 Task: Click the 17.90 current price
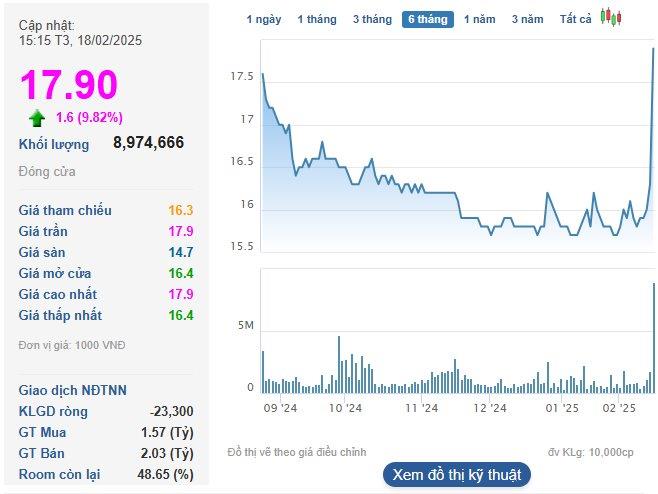click(68, 85)
